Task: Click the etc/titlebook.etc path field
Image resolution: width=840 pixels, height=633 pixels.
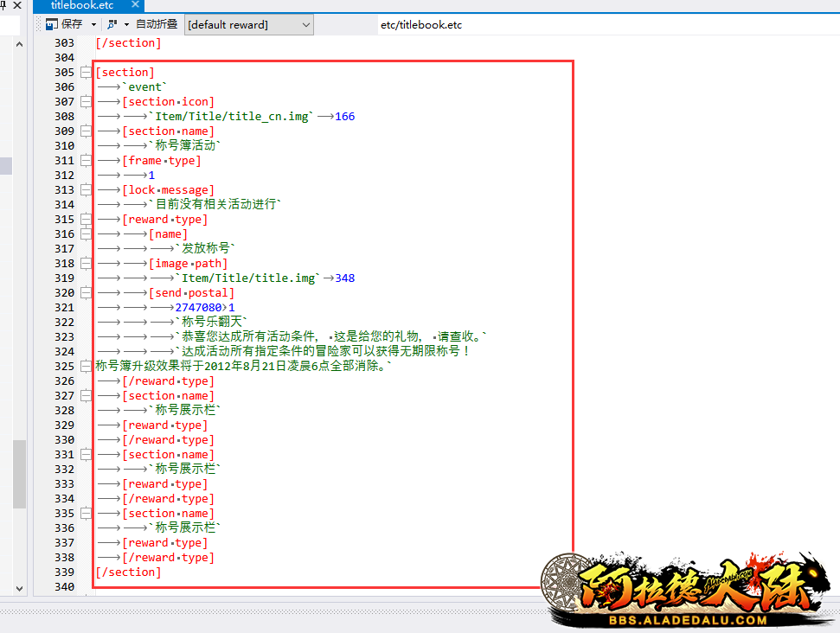Action: (421, 25)
